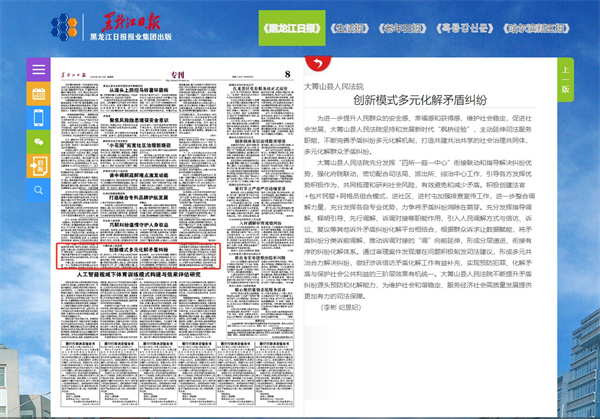
Task: Click the green WeChat share icon
Action: click(38, 142)
